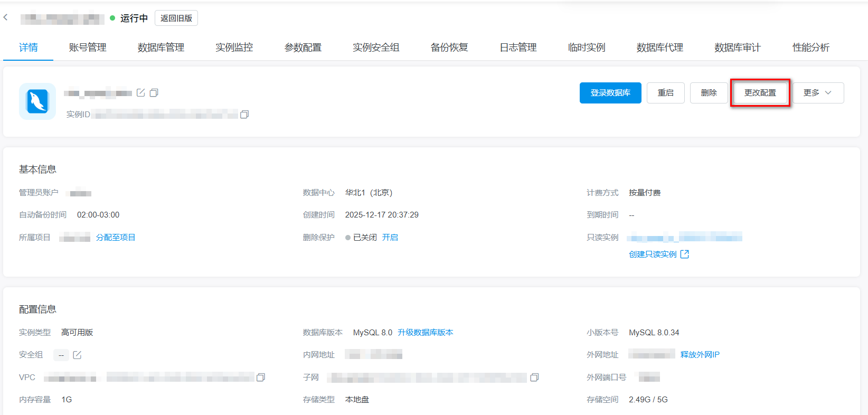The width and height of the screenshot is (868, 415).
Task: Click the 升级数据库版本 link
Action: coord(425,333)
